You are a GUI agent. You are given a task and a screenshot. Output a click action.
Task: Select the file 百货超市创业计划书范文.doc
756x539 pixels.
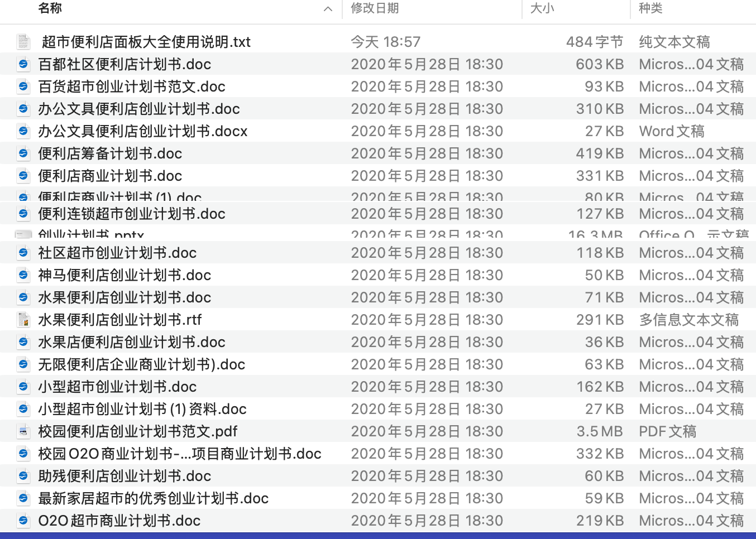(132, 86)
